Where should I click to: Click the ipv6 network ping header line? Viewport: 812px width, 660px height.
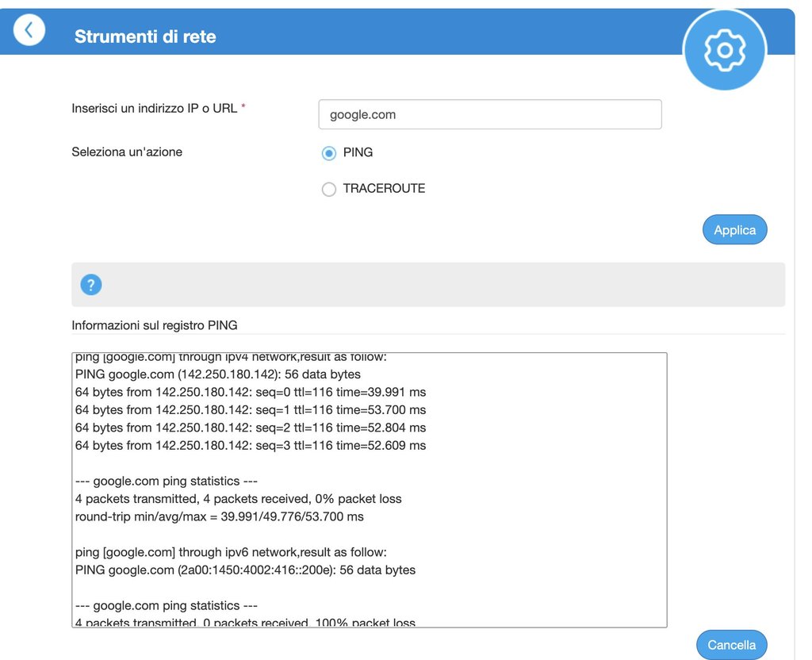click(231, 552)
